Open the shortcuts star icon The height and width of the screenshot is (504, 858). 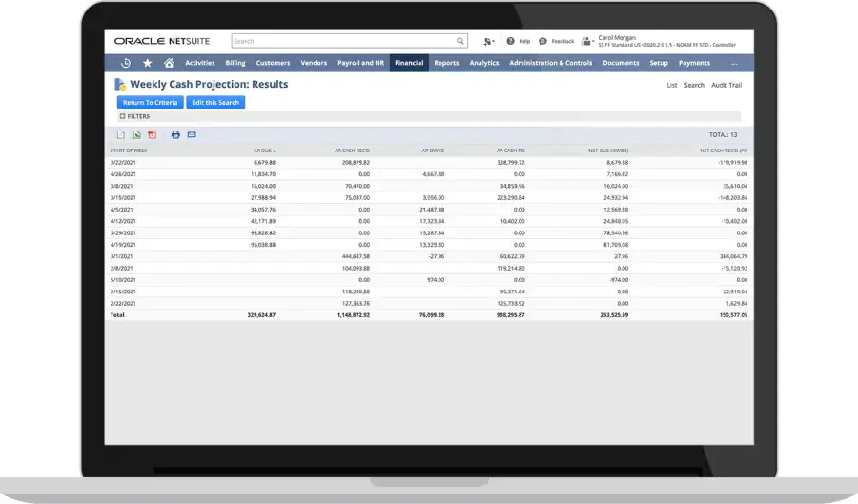[147, 63]
